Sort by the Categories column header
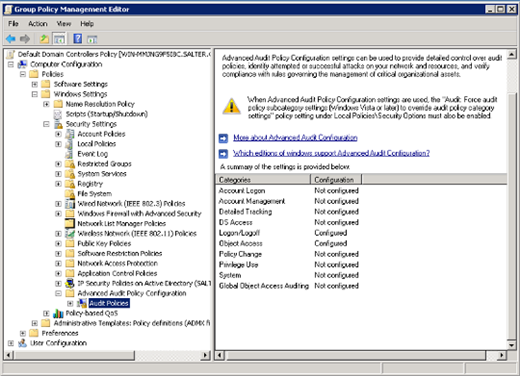The image size is (520, 376). (x=263, y=180)
